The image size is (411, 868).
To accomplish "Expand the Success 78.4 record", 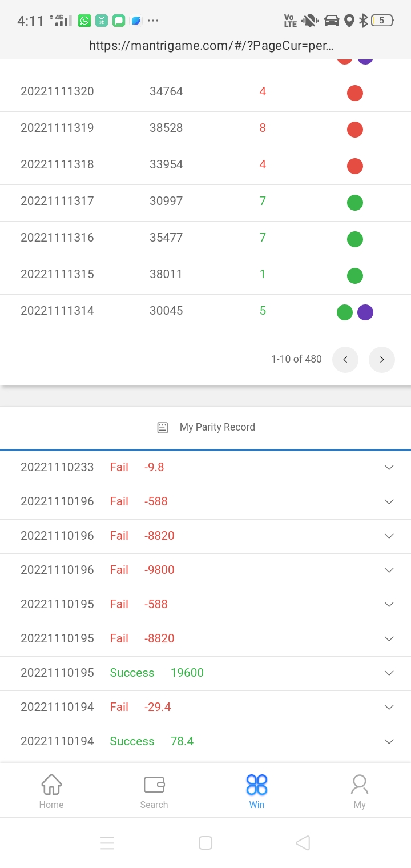I will click(389, 742).
